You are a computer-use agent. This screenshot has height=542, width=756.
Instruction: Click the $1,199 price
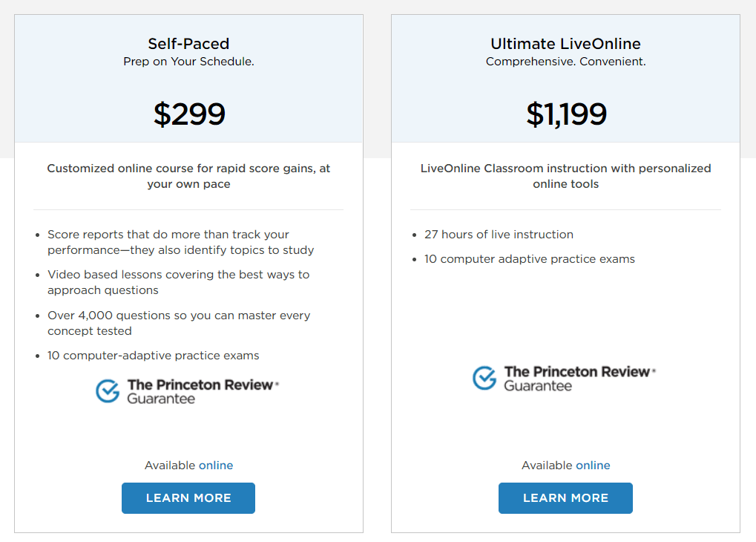(x=566, y=114)
